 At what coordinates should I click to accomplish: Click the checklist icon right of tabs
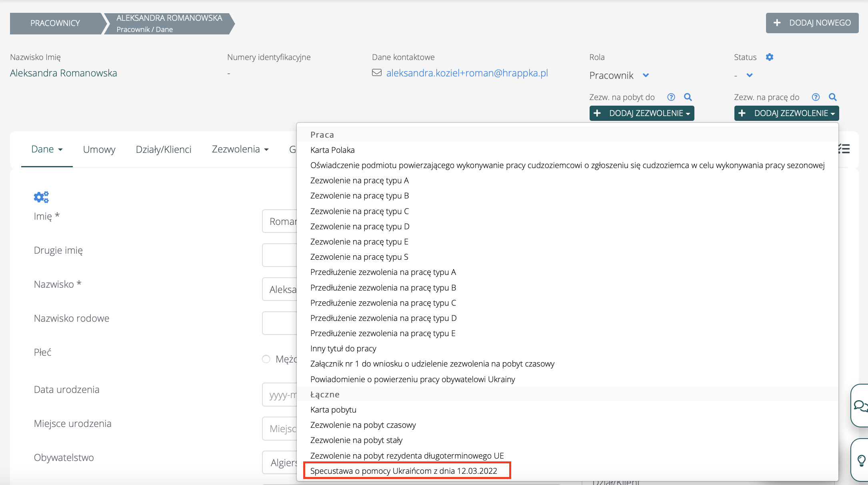[x=844, y=149]
